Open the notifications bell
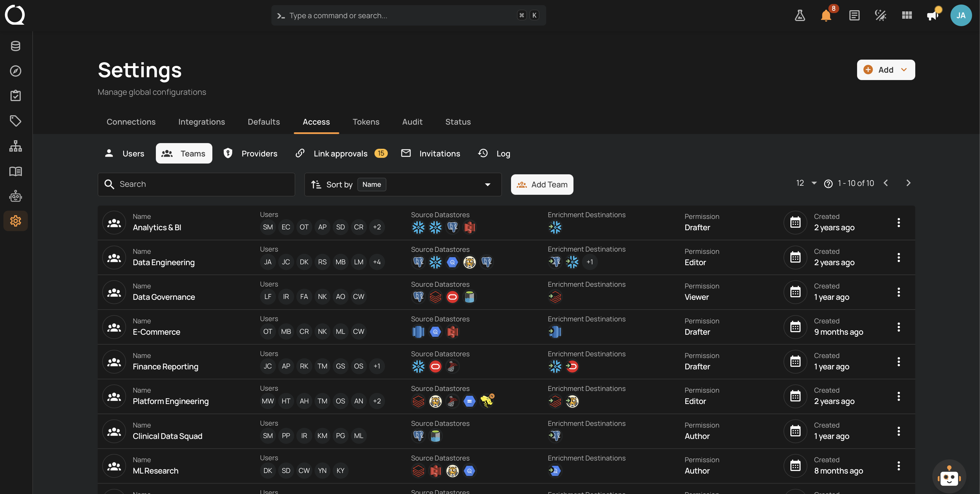This screenshot has height=494, width=980. tap(826, 16)
